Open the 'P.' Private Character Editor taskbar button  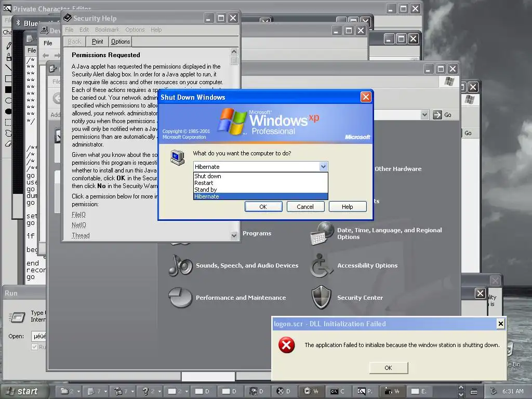(365, 391)
